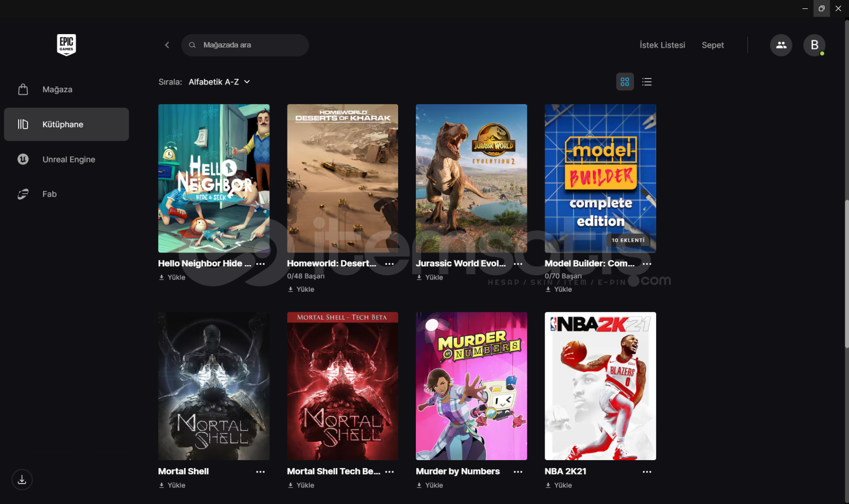849x504 pixels.
Task: Minimize the Epic Games Launcher window
Action: [x=805, y=8]
